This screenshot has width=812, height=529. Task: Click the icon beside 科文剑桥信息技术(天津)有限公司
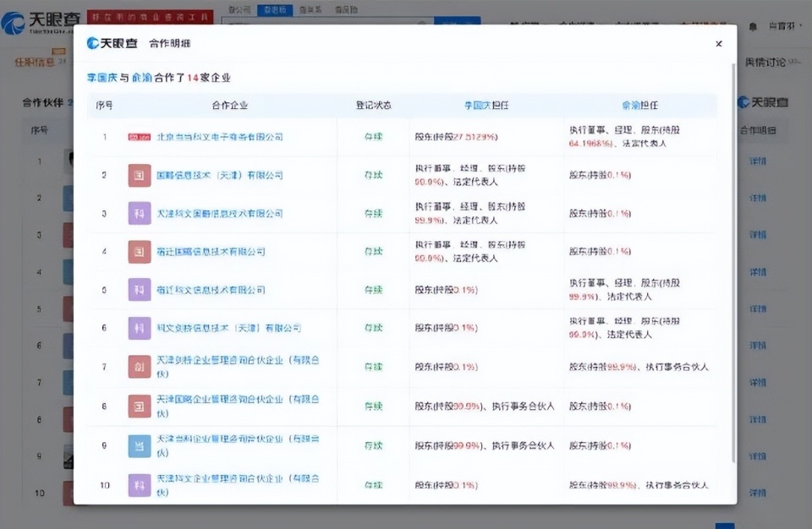[x=140, y=328]
